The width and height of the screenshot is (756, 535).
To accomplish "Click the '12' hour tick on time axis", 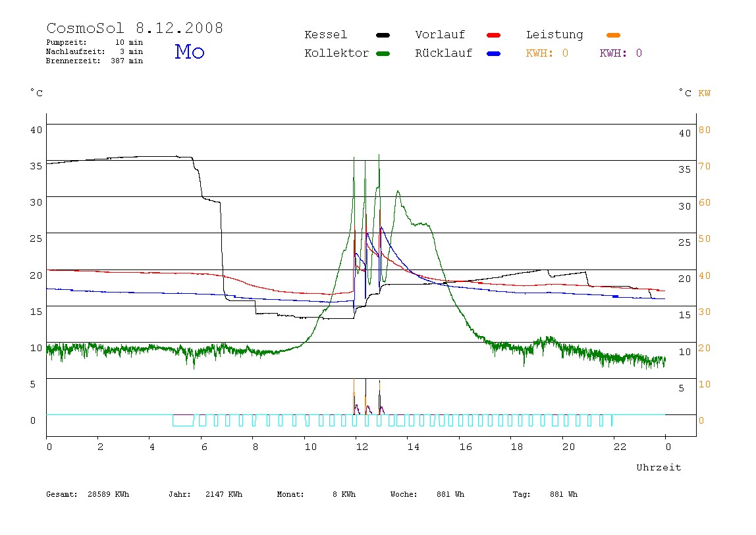I will 362,447.
